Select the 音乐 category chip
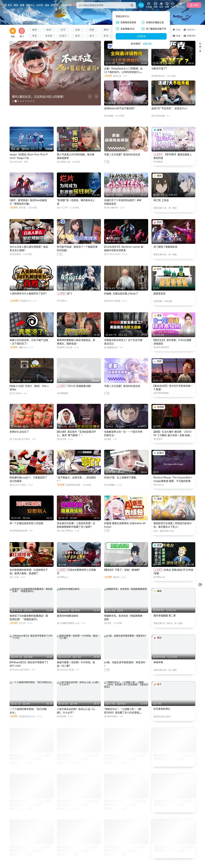Viewport: 205px width, 868px height. pos(92,36)
